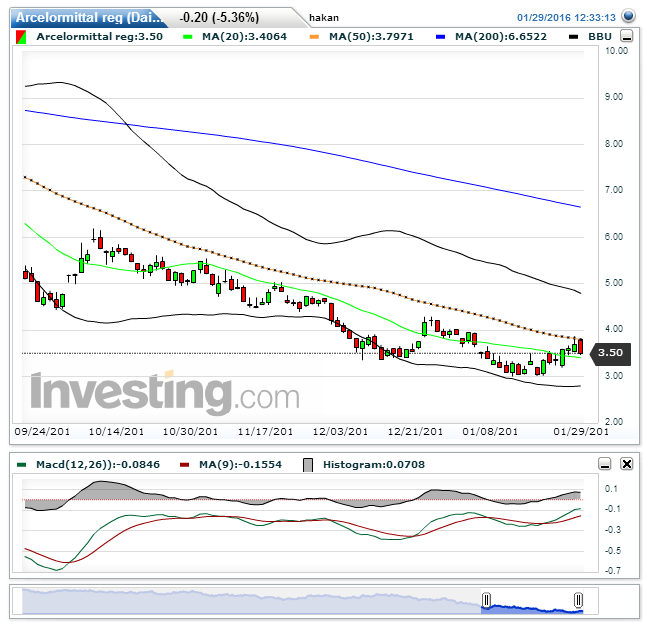Click the BBU legend label
The height and width of the screenshot is (627, 650).
click(600, 37)
